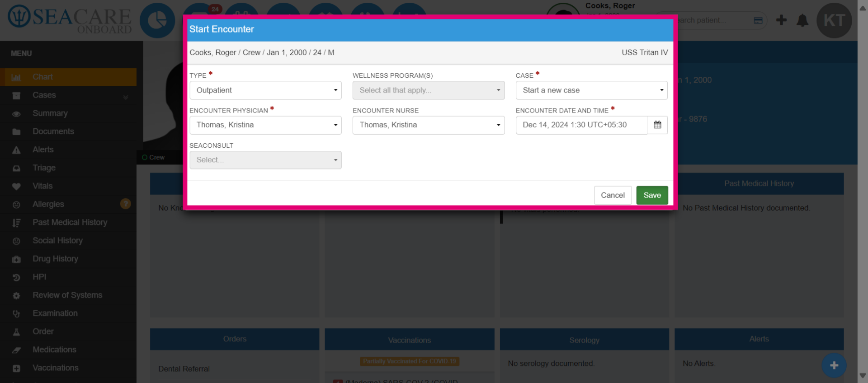Image resolution: width=868 pixels, height=383 pixels.
Task: Click the card icon in patient search
Action: point(758,20)
